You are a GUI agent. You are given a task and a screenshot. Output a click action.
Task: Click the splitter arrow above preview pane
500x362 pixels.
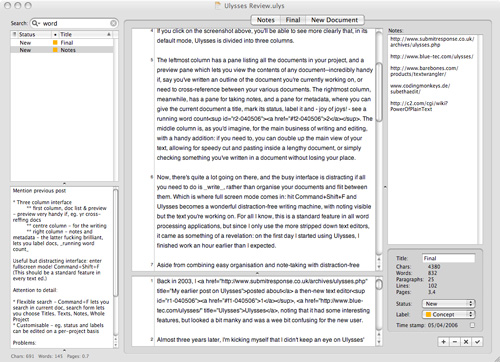point(64,183)
